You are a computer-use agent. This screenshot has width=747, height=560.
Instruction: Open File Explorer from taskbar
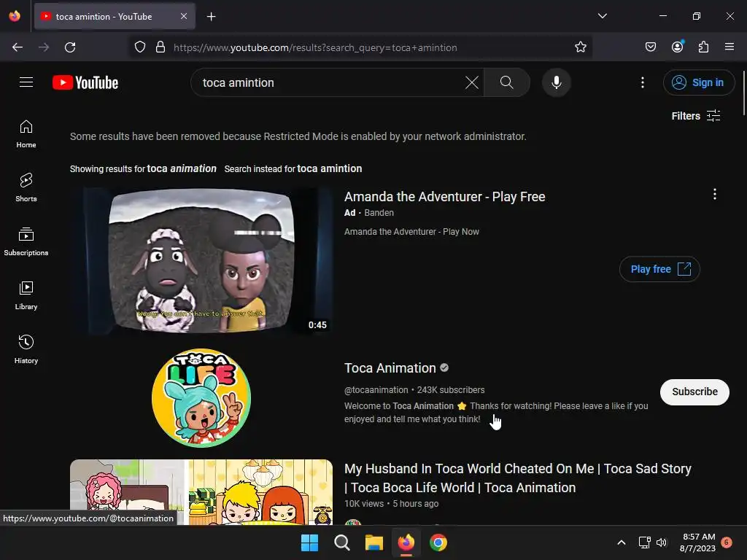coord(374,542)
